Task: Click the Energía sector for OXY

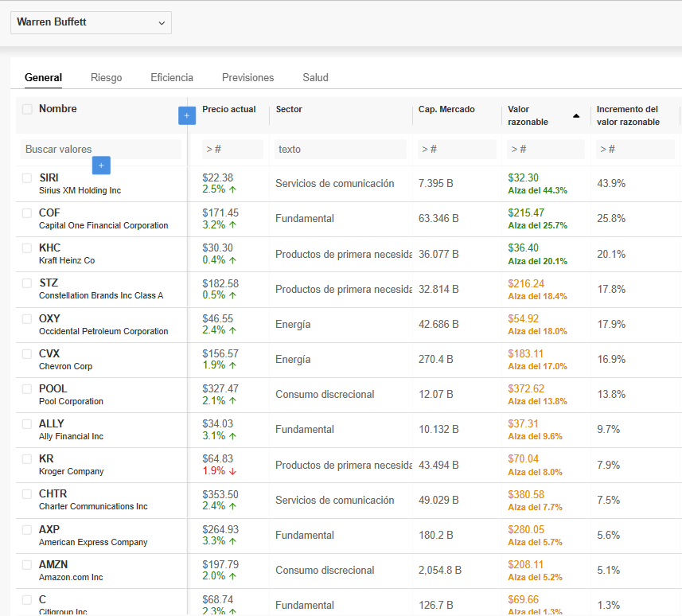Action: pos(293,325)
